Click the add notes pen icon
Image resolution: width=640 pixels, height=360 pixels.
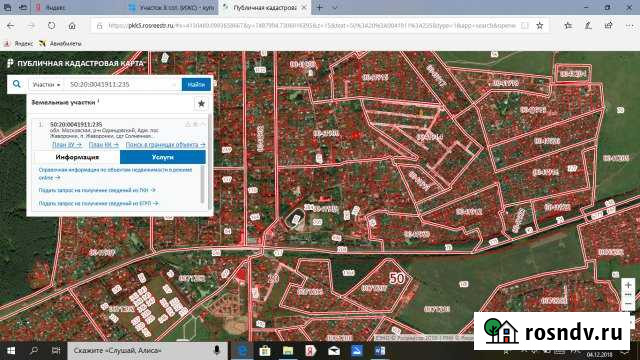pos(588,26)
